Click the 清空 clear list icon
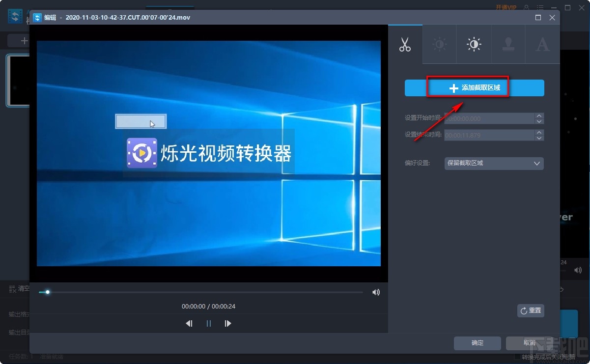The image size is (590, 364). coord(11,289)
